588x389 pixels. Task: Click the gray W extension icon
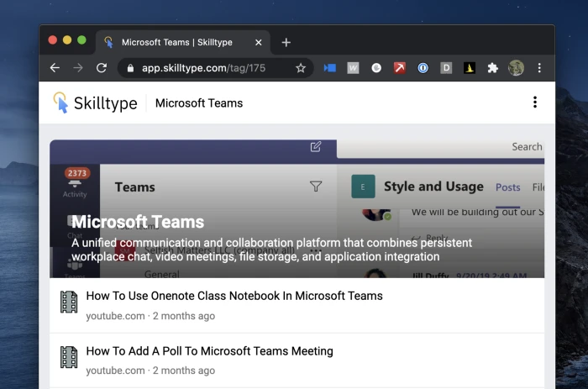(354, 68)
